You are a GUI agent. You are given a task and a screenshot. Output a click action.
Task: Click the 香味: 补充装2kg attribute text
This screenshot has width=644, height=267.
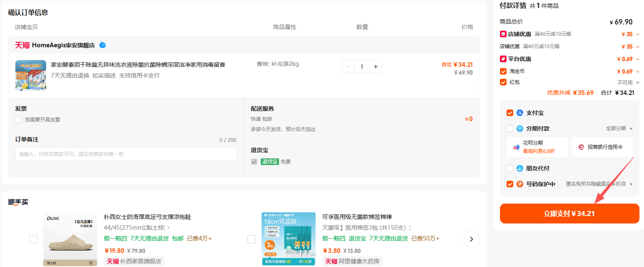click(277, 64)
